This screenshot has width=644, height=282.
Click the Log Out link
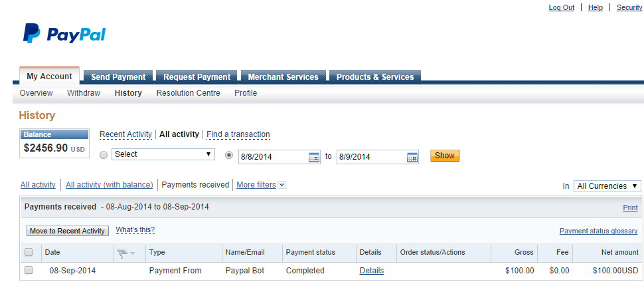tap(561, 7)
